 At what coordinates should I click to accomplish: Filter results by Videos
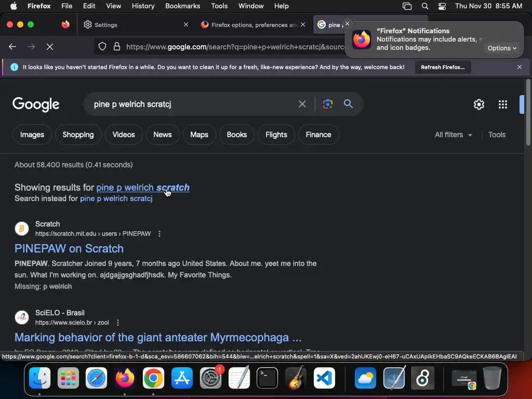124,135
